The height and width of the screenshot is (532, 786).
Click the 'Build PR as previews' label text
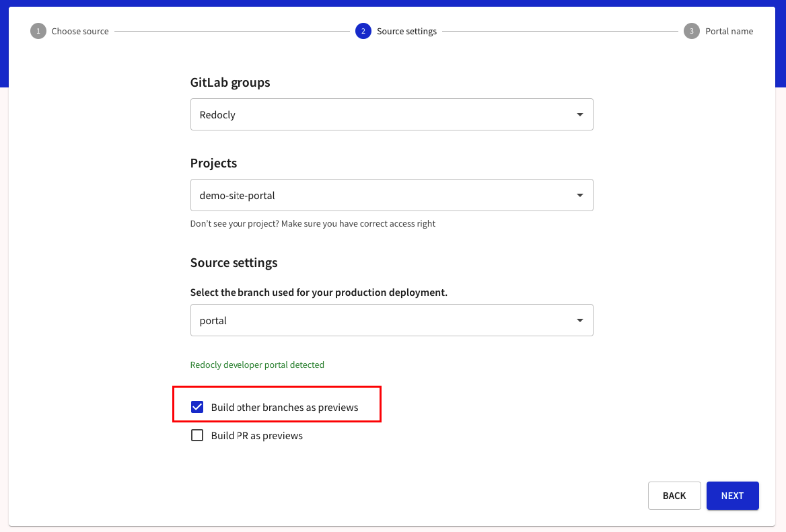click(256, 436)
